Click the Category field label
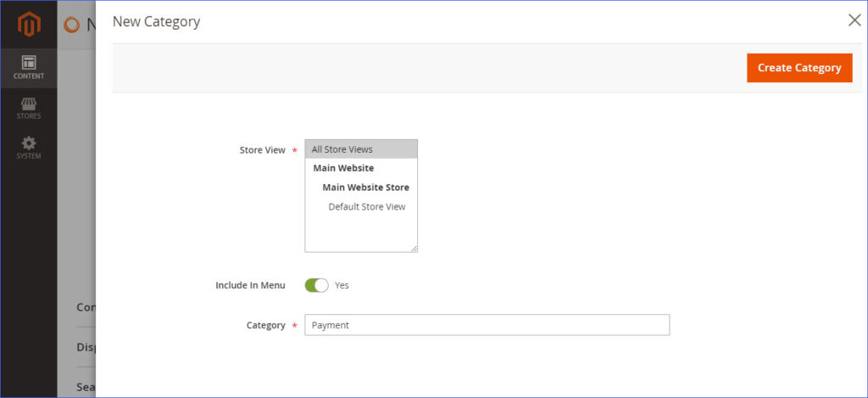The width and height of the screenshot is (868, 398). (265, 325)
